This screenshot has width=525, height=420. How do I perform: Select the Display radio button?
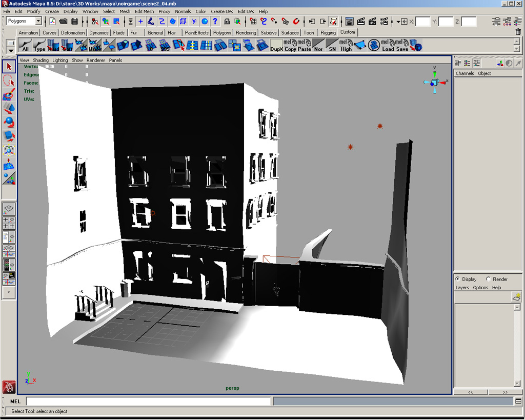pyautogui.click(x=458, y=279)
